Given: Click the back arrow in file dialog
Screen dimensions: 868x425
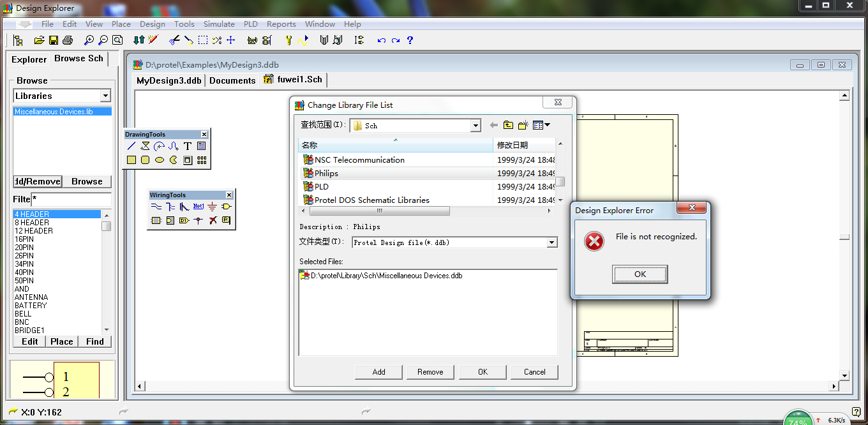Looking at the screenshot, I should click(x=493, y=126).
